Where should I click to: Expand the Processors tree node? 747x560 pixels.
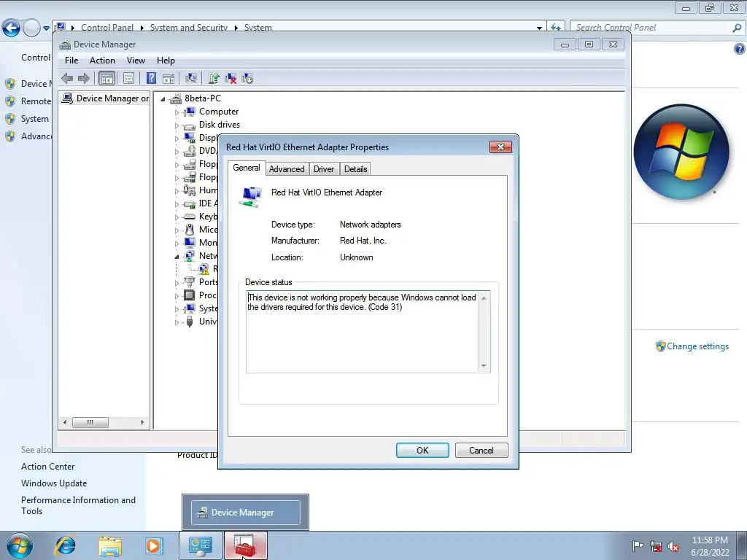[177, 296]
